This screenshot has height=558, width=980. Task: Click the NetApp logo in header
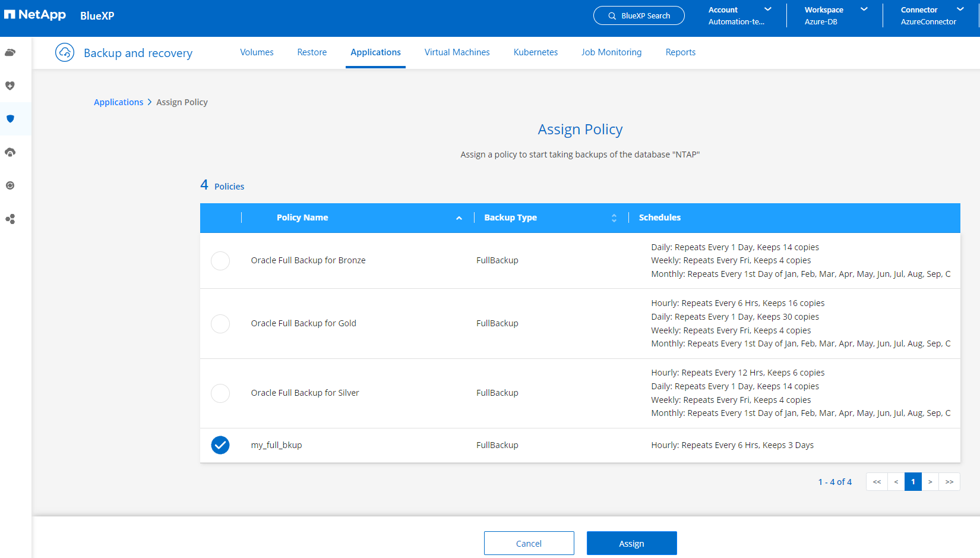(x=35, y=15)
